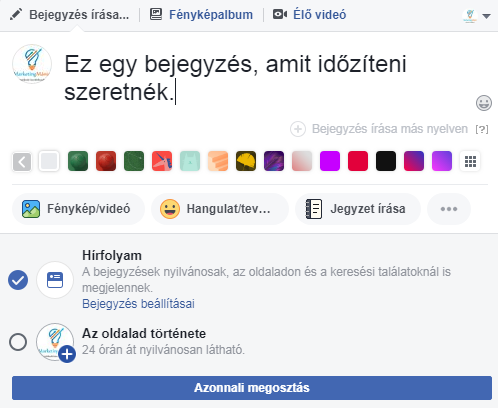Select the plain white background swatch
Image resolution: width=498 pixels, height=408 pixels.
pyautogui.click(x=49, y=161)
